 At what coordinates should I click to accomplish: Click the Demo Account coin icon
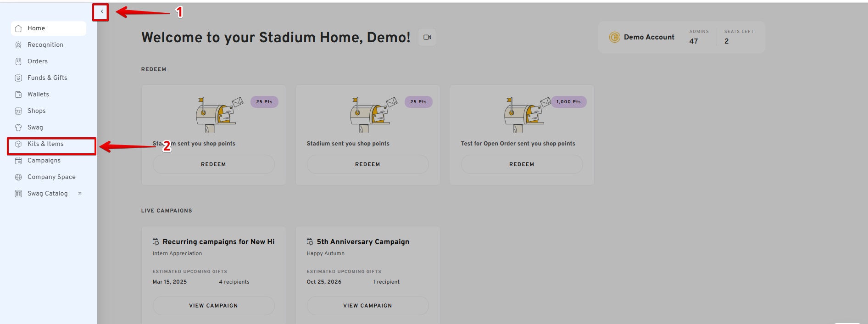tap(614, 37)
